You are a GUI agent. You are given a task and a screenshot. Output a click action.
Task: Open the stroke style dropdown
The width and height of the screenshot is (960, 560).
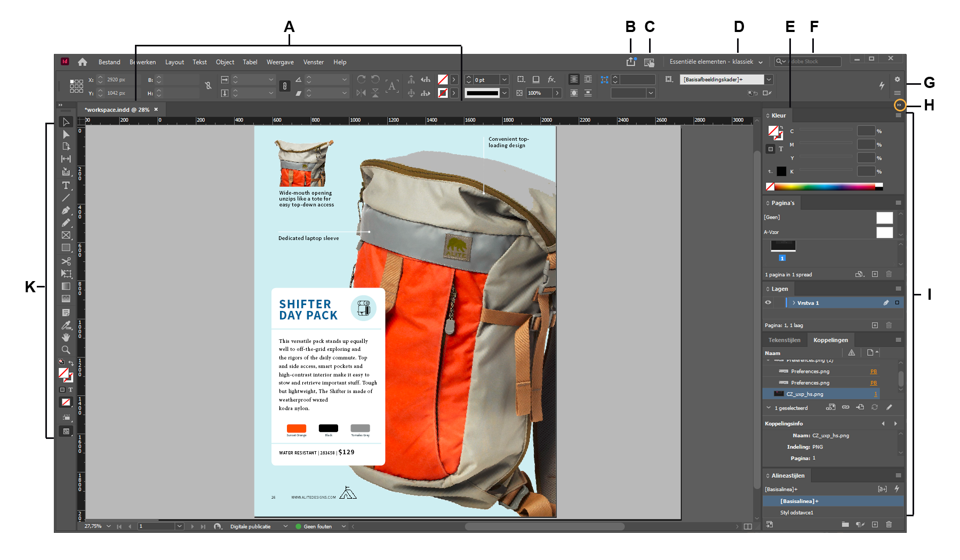[x=505, y=93]
